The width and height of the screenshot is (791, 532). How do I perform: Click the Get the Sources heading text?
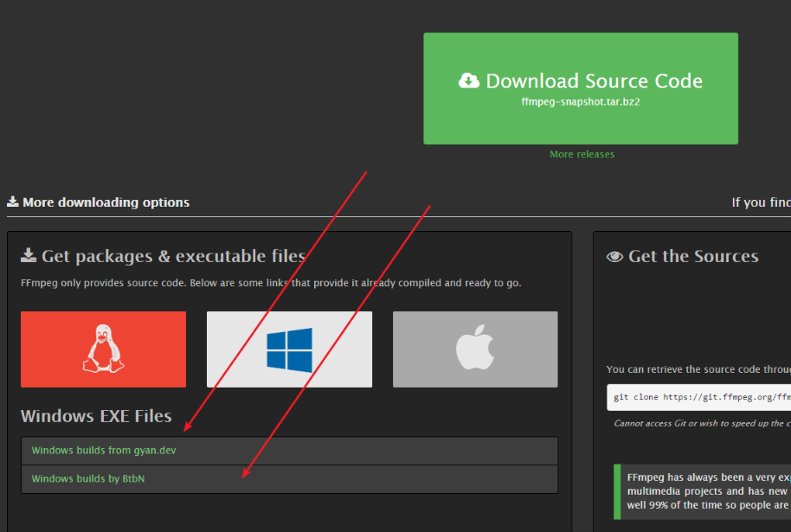pyautogui.click(x=692, y=256)
